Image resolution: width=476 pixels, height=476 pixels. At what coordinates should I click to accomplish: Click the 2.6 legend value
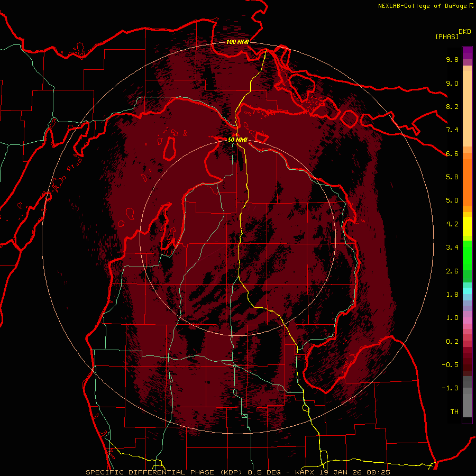452,271
